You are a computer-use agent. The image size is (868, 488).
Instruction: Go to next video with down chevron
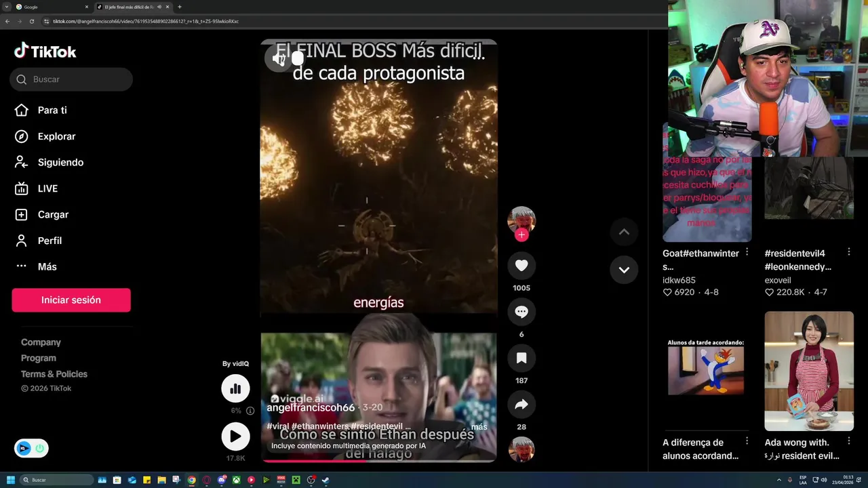pyautogui.click(x=624, y=270)
